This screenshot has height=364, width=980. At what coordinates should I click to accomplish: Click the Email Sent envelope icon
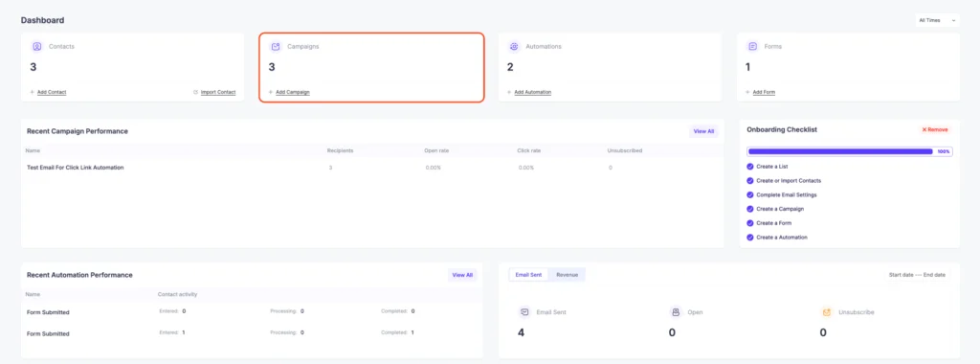525,311
